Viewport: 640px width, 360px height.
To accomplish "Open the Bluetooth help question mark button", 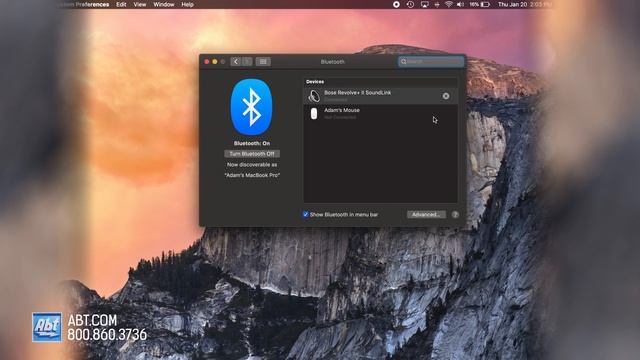I will (x=455, y=214).
